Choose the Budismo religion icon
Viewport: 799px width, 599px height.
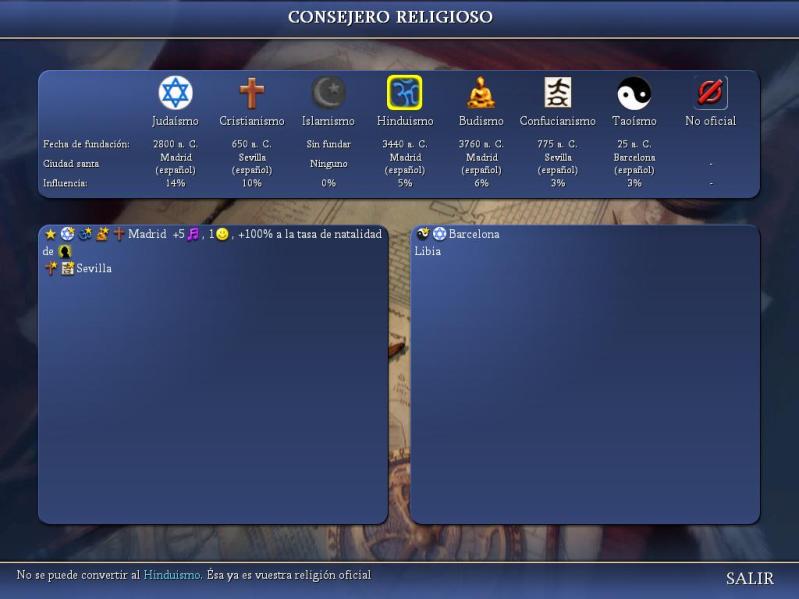point(481,93)
